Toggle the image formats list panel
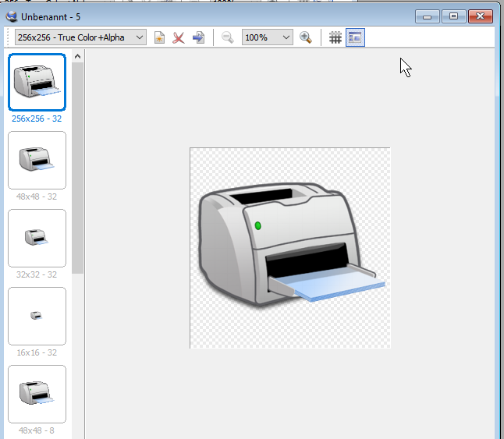 [x=355, y=37]
